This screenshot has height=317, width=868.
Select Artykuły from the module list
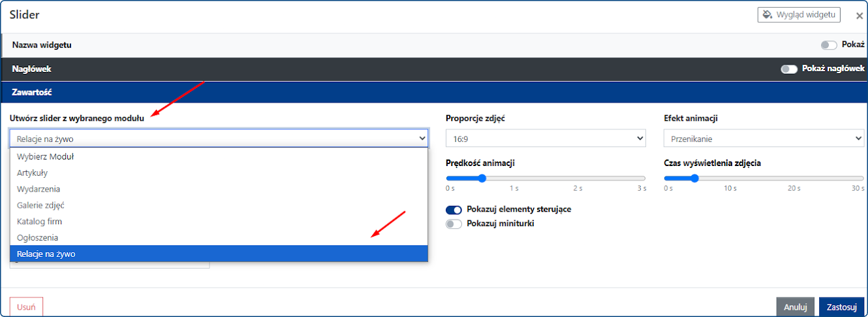coord(33,173)
